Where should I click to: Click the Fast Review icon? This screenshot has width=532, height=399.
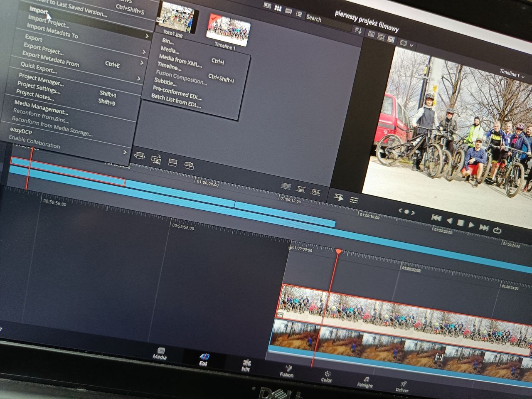pos(339,197)
